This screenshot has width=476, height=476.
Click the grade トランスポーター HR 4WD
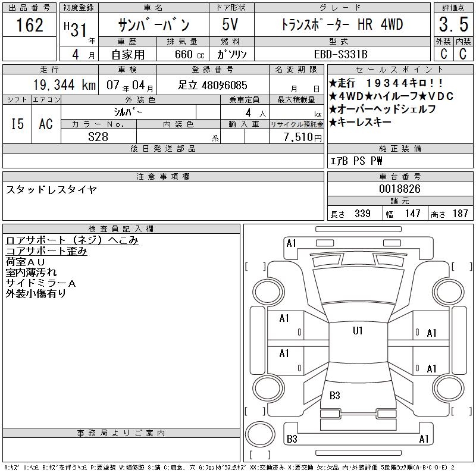pyautogui.click(x=341, y=26)
